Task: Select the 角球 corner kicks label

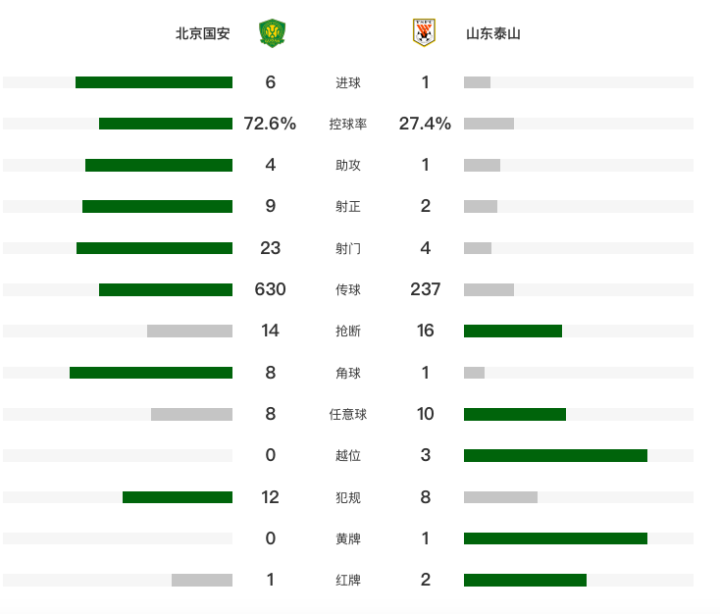Action: point(348,373)
